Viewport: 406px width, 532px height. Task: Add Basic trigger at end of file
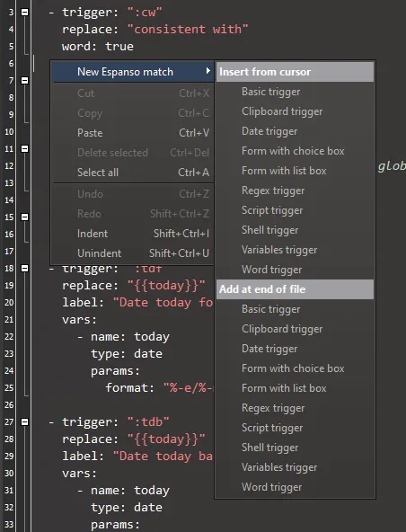click(295, 309)
